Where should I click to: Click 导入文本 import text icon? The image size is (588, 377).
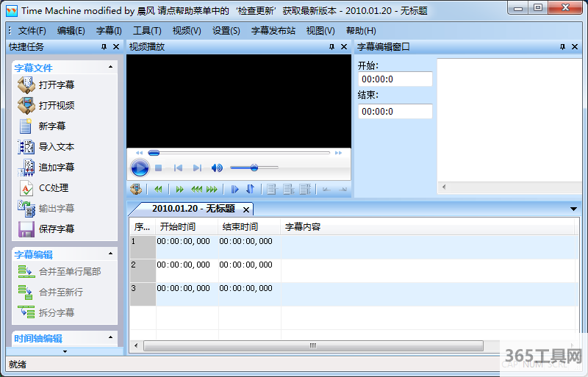point(26,147)
